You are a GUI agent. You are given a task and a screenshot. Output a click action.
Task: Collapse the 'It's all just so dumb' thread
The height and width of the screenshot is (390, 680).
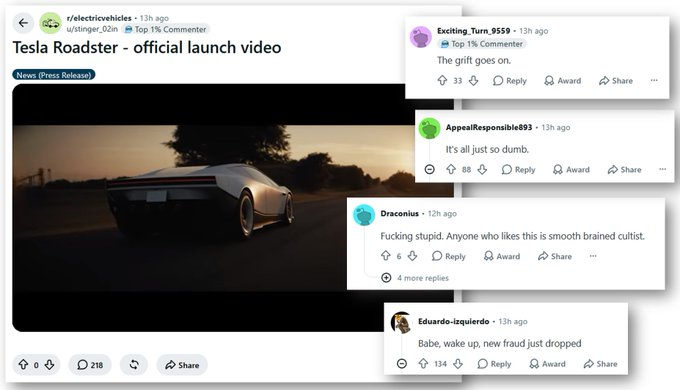429,169
